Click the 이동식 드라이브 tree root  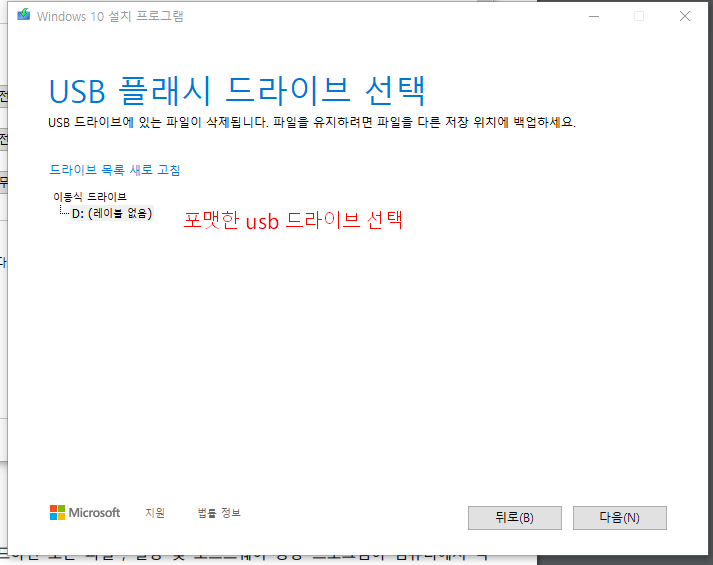pos(90,197)
